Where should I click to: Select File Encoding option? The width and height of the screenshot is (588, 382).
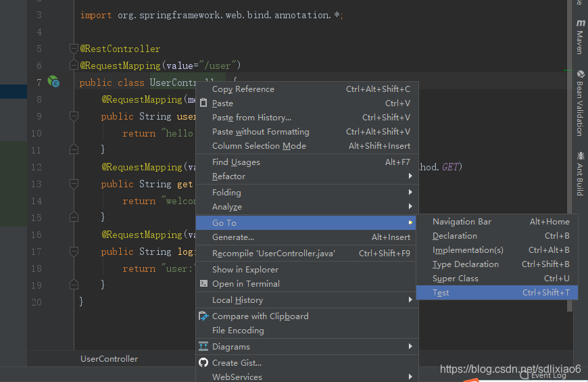[307, 330]
